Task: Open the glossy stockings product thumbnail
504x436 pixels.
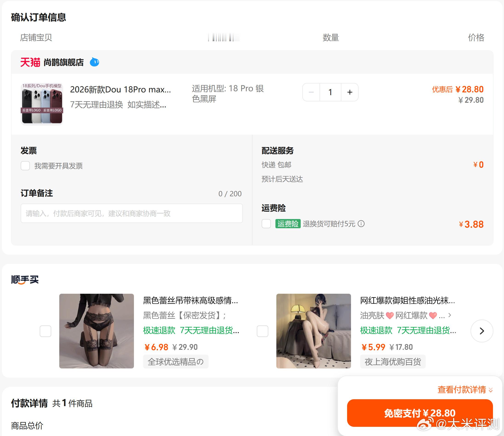Action: (x=314, y=331)
